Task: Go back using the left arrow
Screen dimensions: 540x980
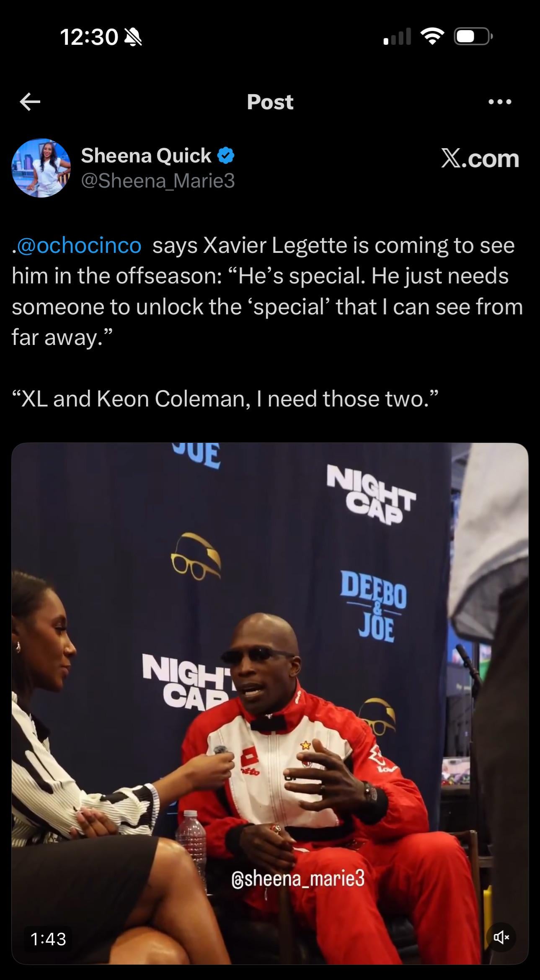Action: pos(30,102)
